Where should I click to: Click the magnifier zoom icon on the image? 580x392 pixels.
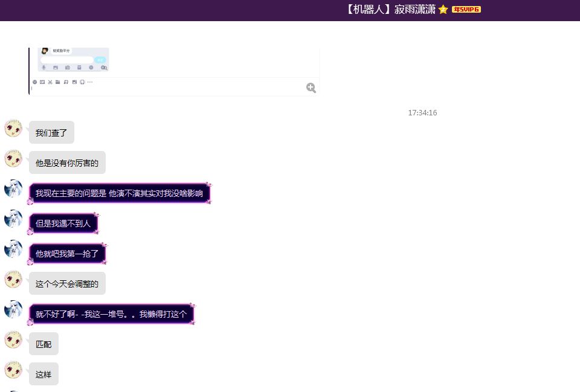pyautogui.click(x=311, y=88)
